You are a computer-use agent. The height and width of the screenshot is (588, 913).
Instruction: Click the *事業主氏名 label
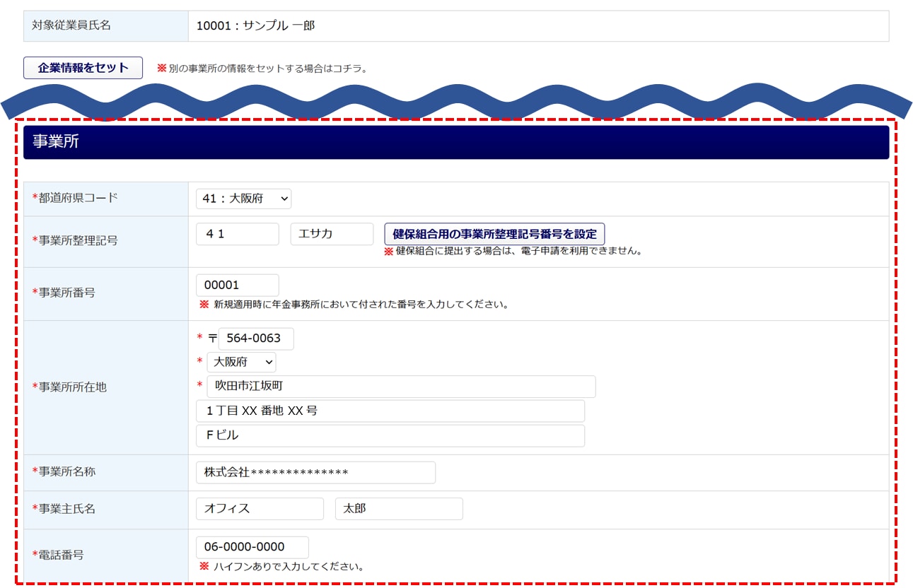click(x=64, y=510)
